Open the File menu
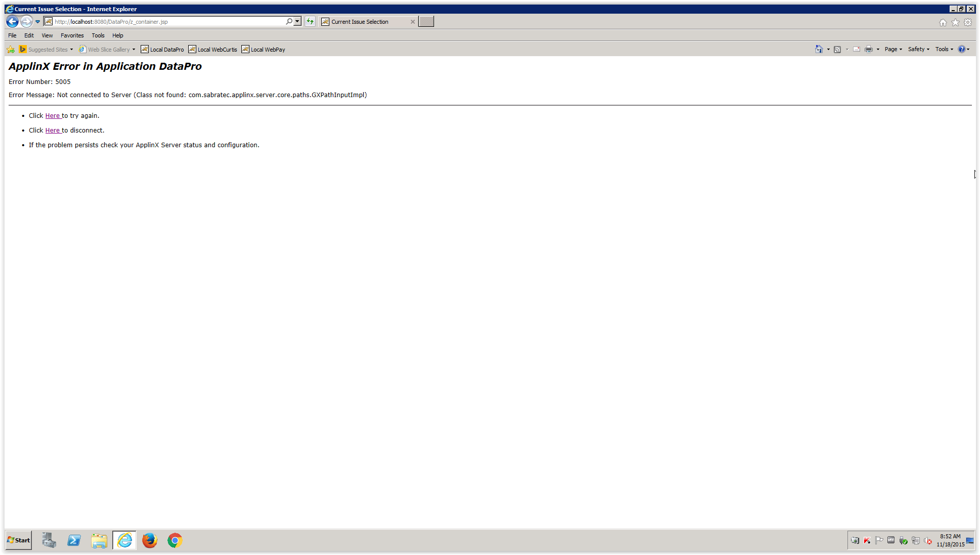 click(x=12, y=35)
